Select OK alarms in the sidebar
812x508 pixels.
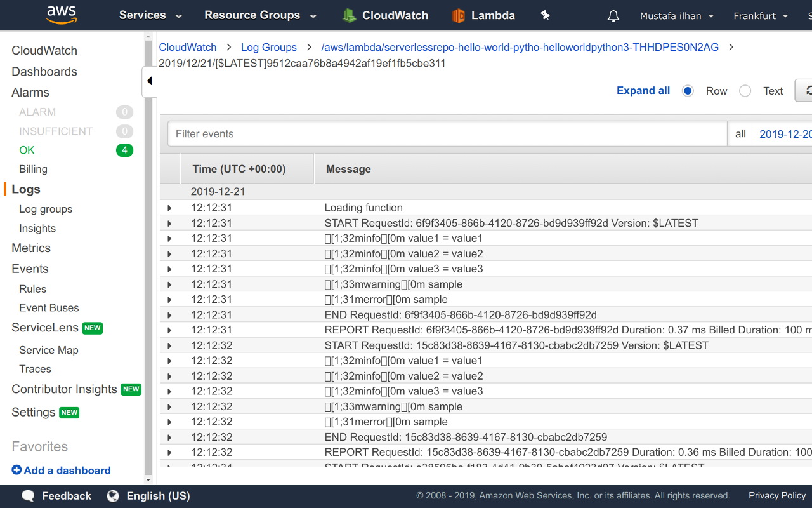27,150
